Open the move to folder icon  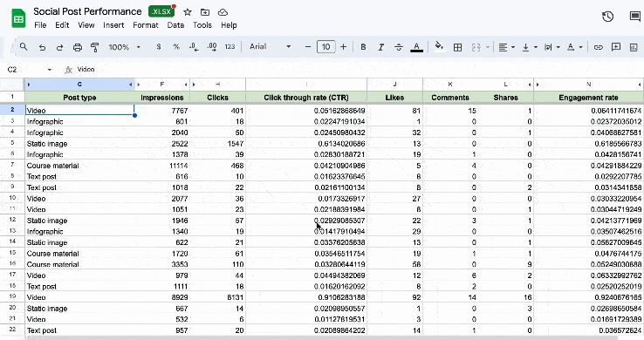tap(205, 12)
